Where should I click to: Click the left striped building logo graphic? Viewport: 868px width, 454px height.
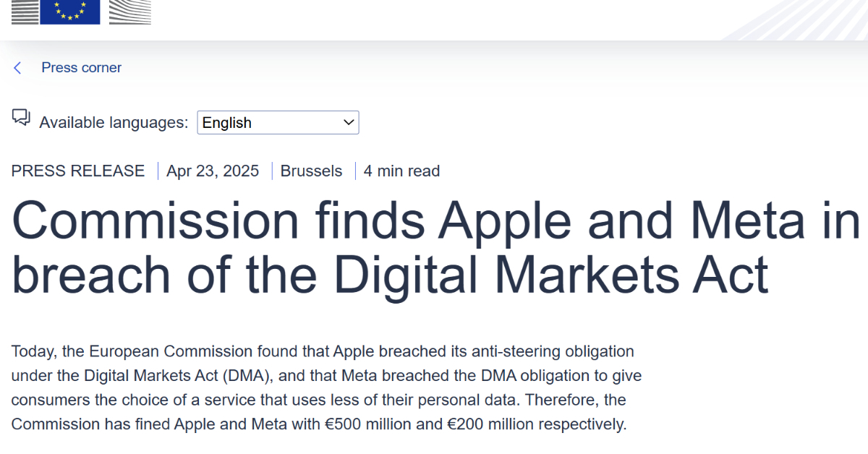coord(25,12)
